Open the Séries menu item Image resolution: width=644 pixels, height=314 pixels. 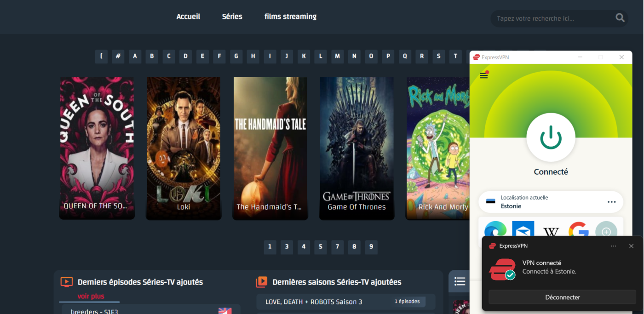pyautogui.click(x=232, y=17)
